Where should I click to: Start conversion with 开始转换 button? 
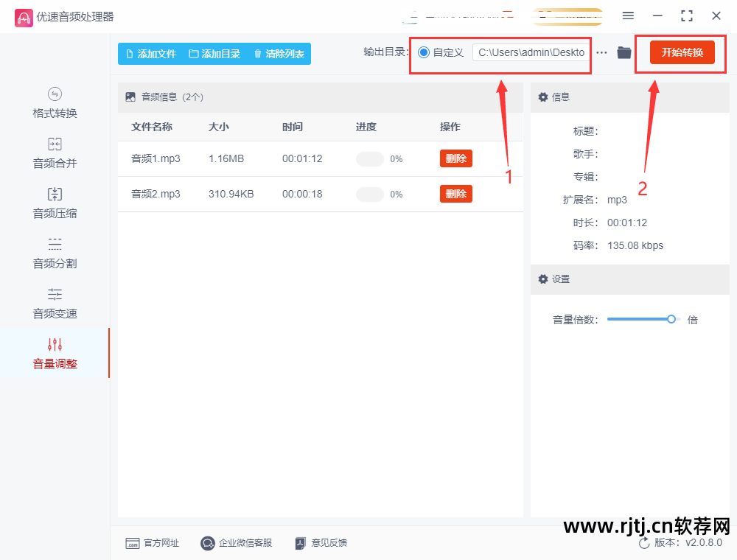(682, 52)
